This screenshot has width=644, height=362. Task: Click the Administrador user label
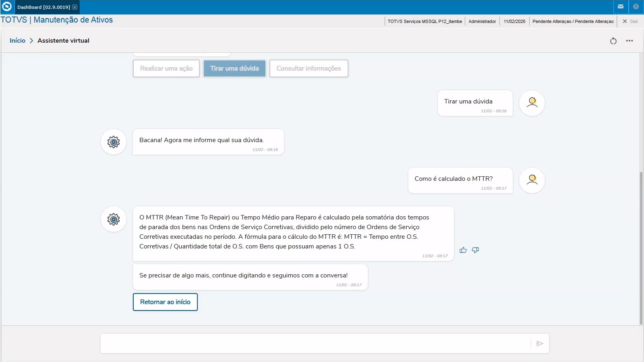pyautogui.click(x=482, y=21)
